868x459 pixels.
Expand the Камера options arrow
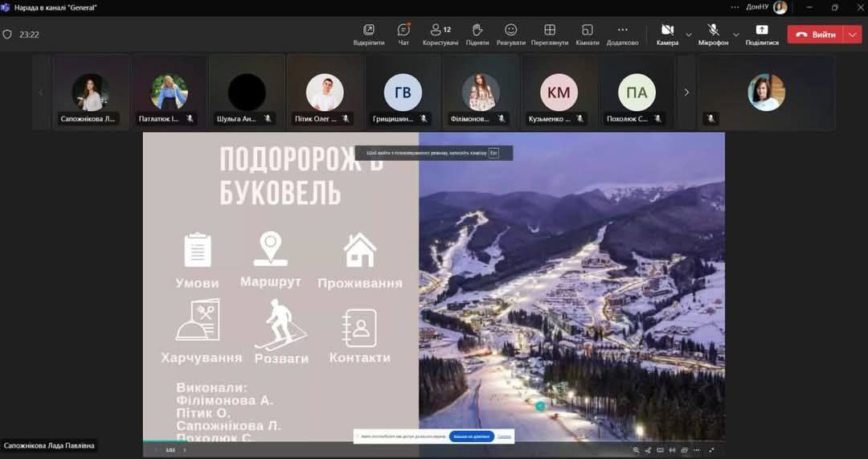689,35
